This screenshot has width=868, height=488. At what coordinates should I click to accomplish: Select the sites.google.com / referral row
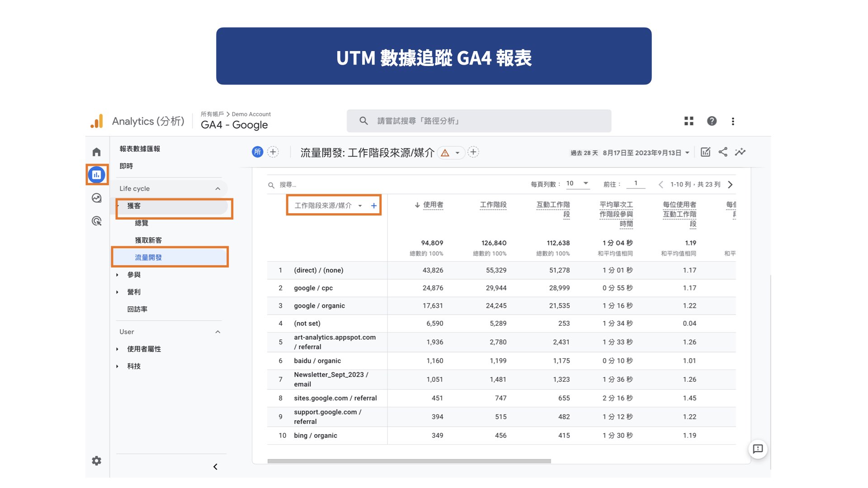coord(501,398)
